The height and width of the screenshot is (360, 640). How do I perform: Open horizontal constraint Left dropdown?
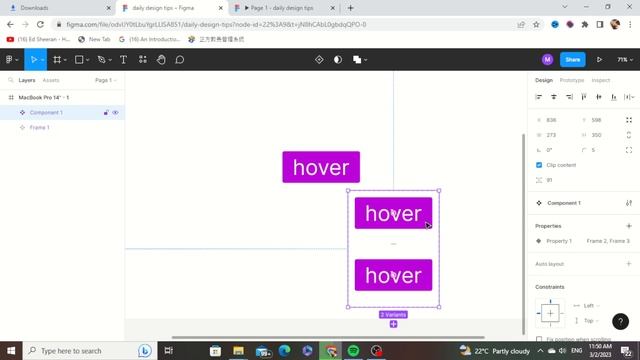pyautogui.click(x=591, y=305)
